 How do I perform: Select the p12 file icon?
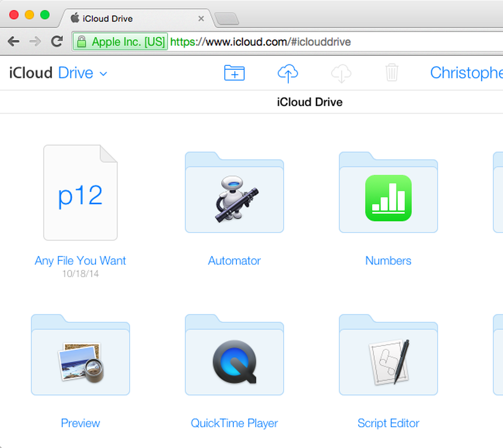point(80,192)
